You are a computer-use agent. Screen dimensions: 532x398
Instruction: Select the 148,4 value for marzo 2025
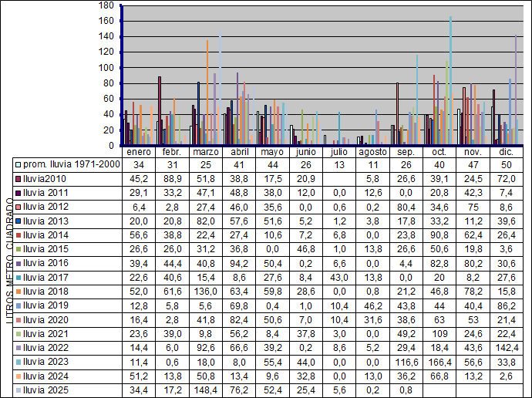206,390
